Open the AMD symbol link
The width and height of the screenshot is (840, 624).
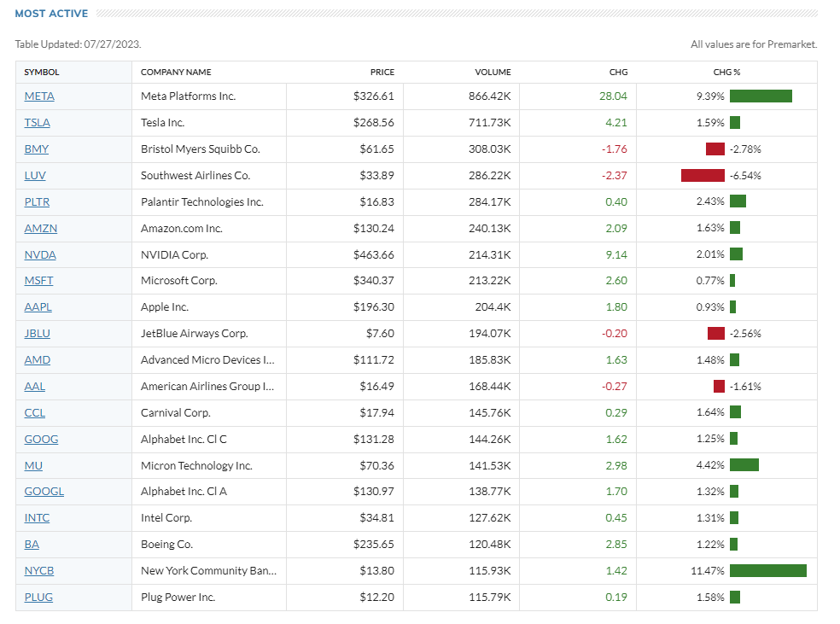coord(37,360)
